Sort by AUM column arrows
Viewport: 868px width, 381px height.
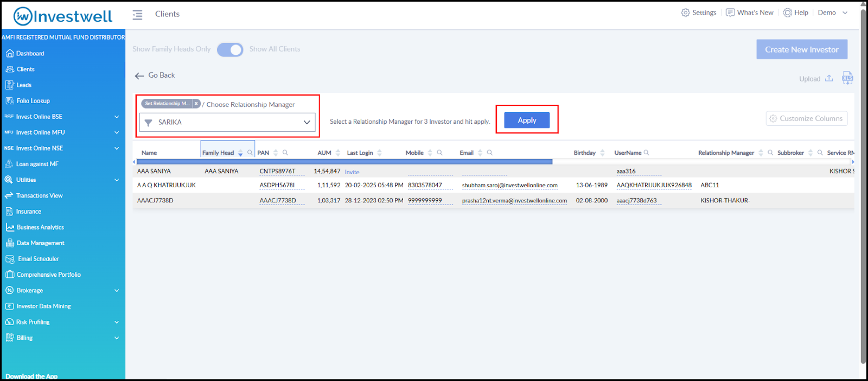coord(338,153)
